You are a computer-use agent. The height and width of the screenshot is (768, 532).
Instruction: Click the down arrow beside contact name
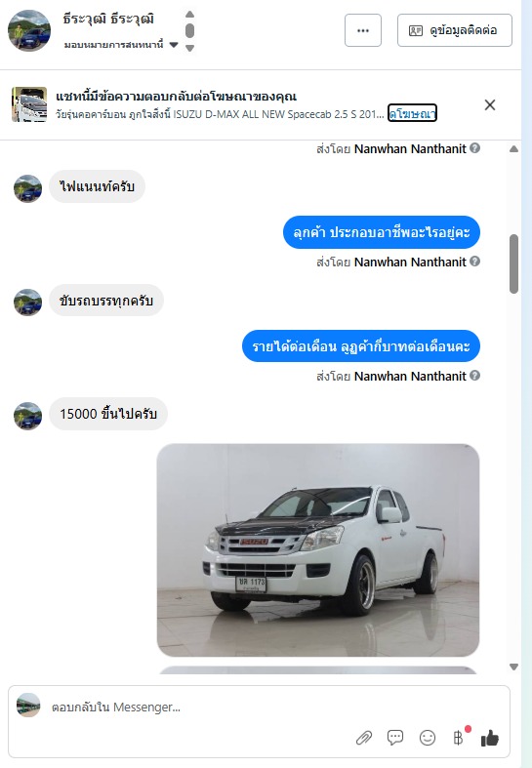click(190, 48)
